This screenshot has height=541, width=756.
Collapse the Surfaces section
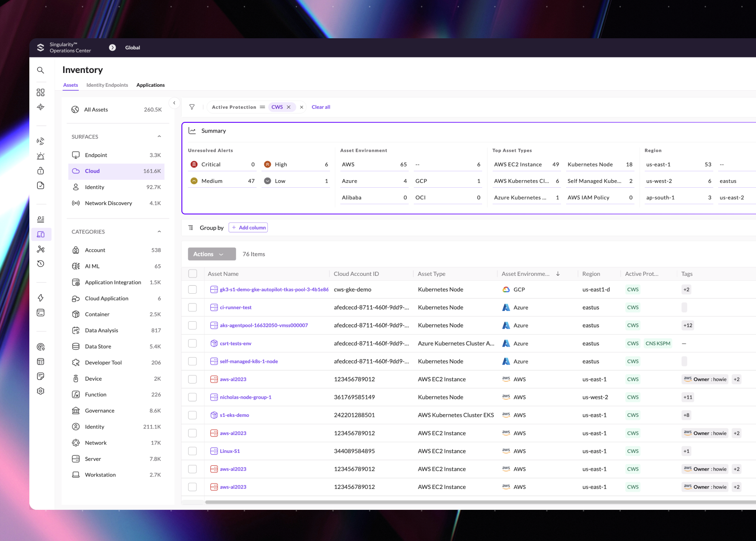pyautogui.click(x=159, y=137)
